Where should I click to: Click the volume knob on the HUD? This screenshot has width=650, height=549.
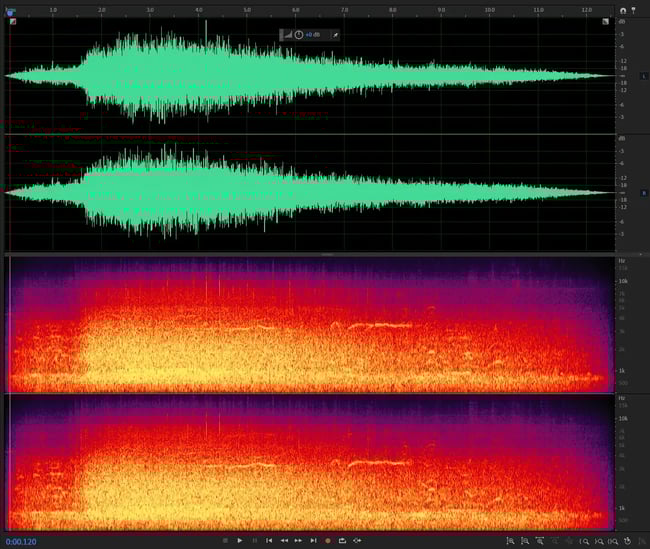(298, 34)
